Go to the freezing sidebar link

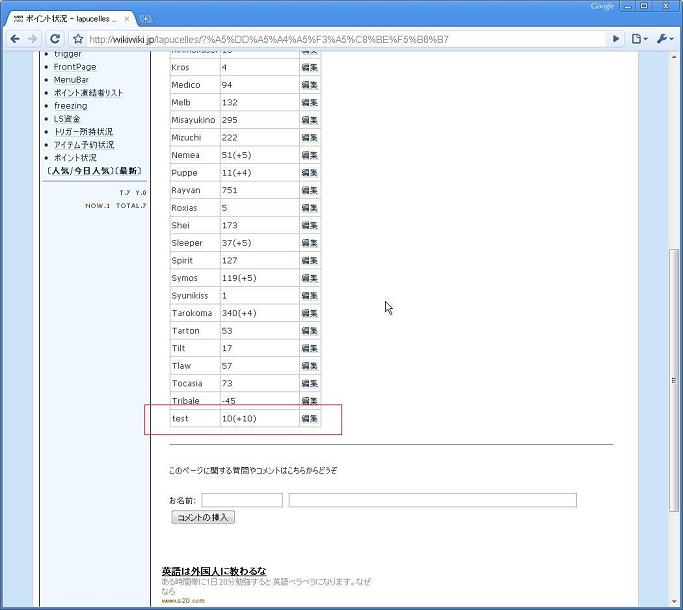click(x=70, y=106)
